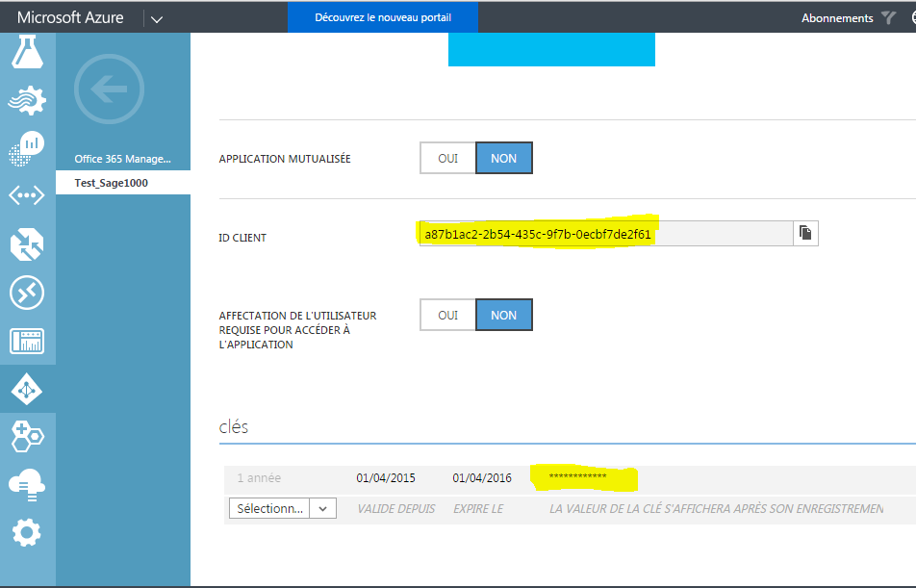Viewport: 916px width, 588px height.
Task: Open the Operational Insights chart-bubble icon
Action: [27, 148]
